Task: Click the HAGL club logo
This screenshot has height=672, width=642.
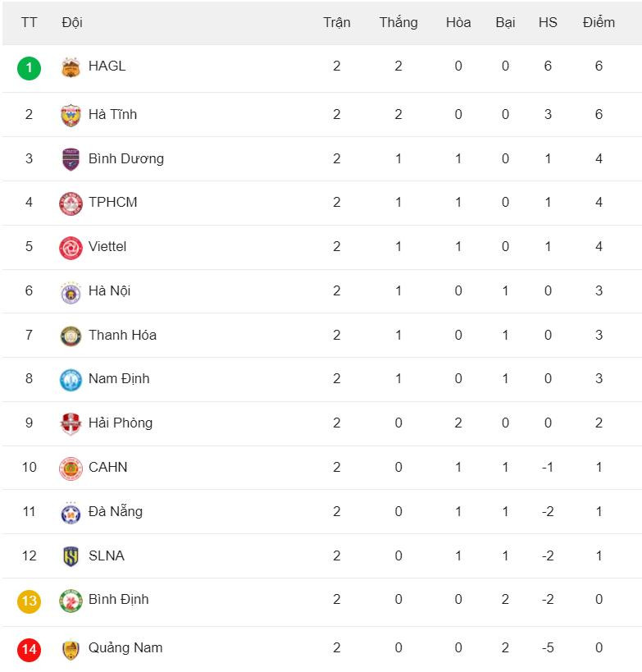Action: [71, 67]
